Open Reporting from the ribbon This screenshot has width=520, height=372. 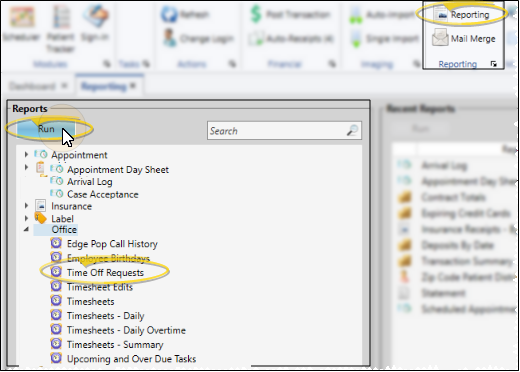click(462, 14)
